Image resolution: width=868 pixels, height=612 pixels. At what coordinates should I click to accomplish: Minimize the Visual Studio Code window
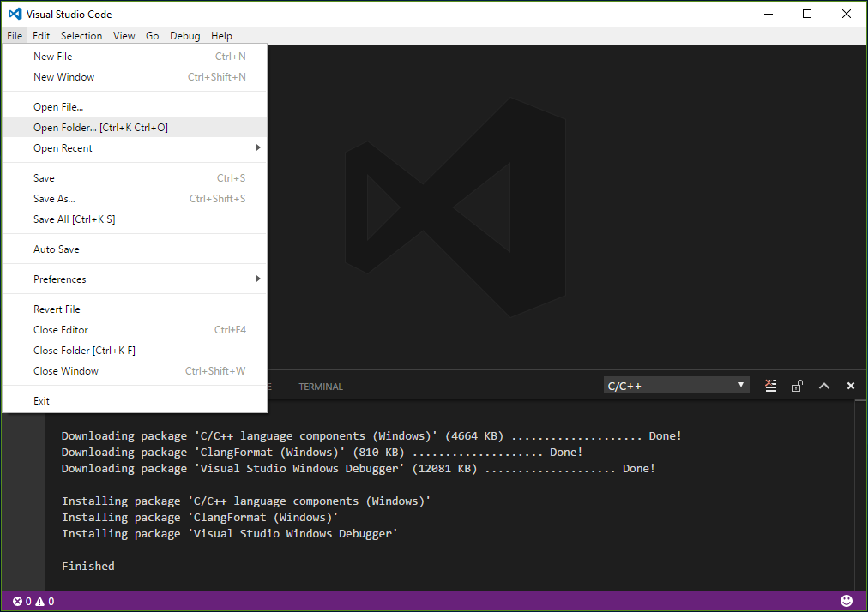pos(769,14)
